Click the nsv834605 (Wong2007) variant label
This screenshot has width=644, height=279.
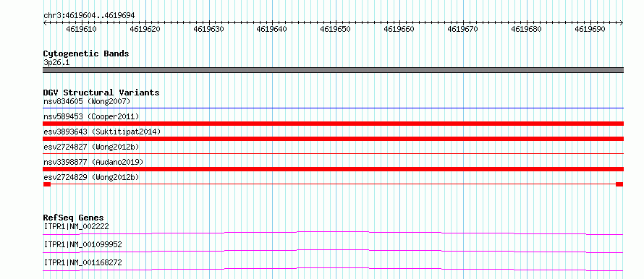[87, 101]
